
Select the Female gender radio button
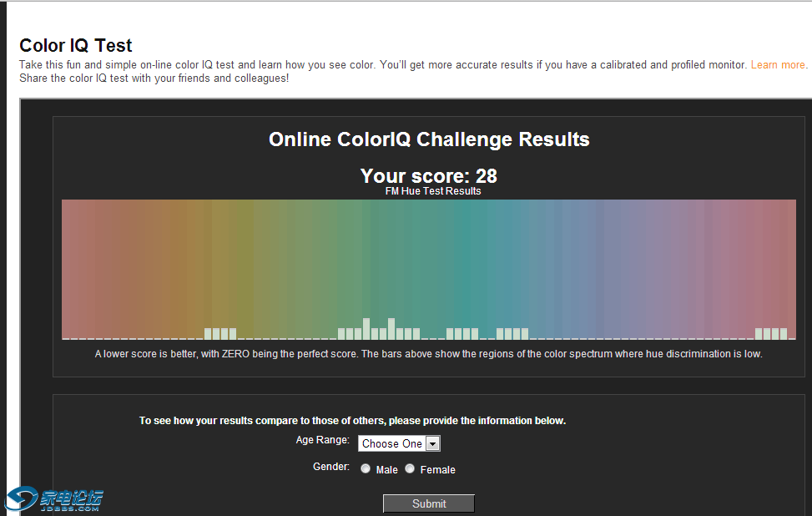pos(410,469)
